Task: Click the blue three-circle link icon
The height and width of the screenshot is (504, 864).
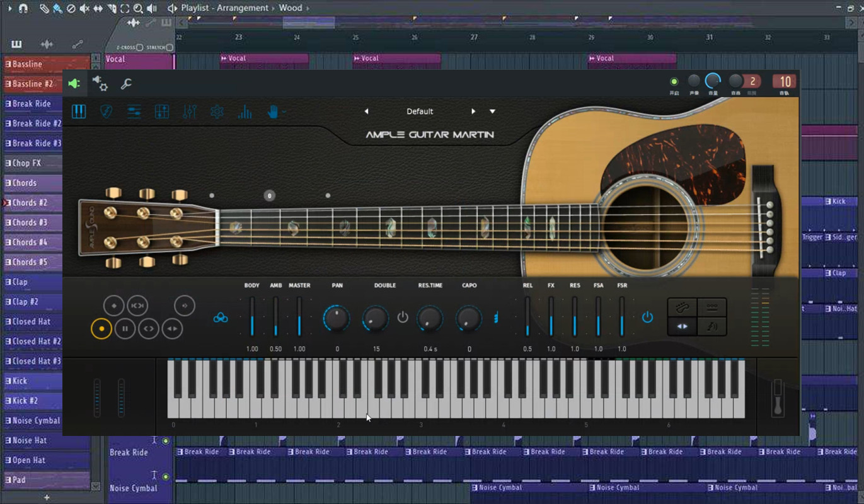Action: click(221, 318)
